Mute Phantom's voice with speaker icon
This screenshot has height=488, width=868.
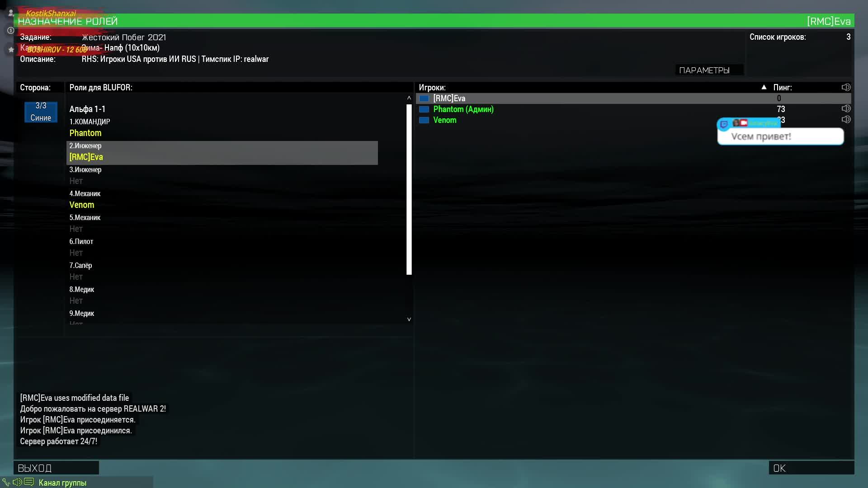click(x=846, y=108)
